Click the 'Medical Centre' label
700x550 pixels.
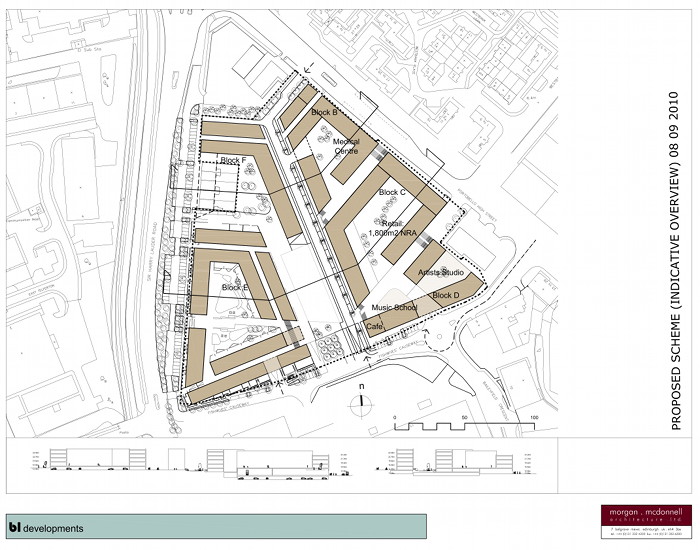click(x=346, y=146)
